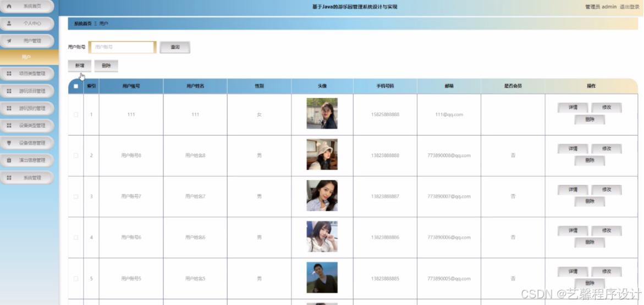This screenshot has height=305, width=644.
Task: Click the row 删除 button for 用户账号5
Action: click(590, 284)
